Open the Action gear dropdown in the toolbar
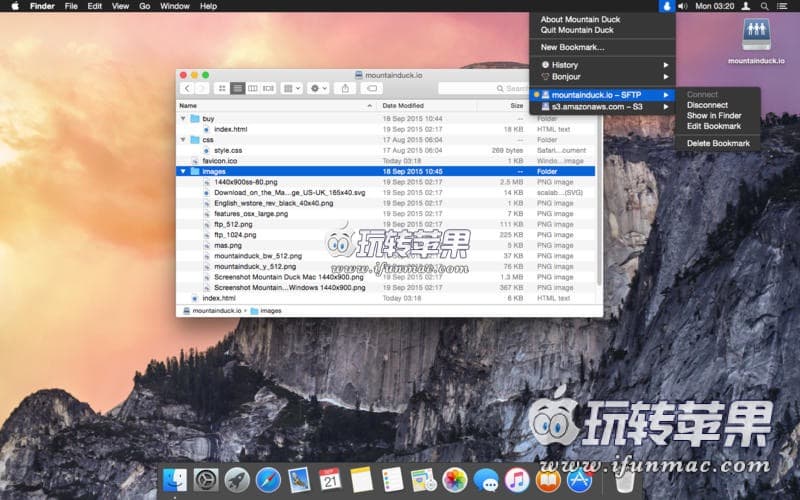 click(x=318, y=88)
